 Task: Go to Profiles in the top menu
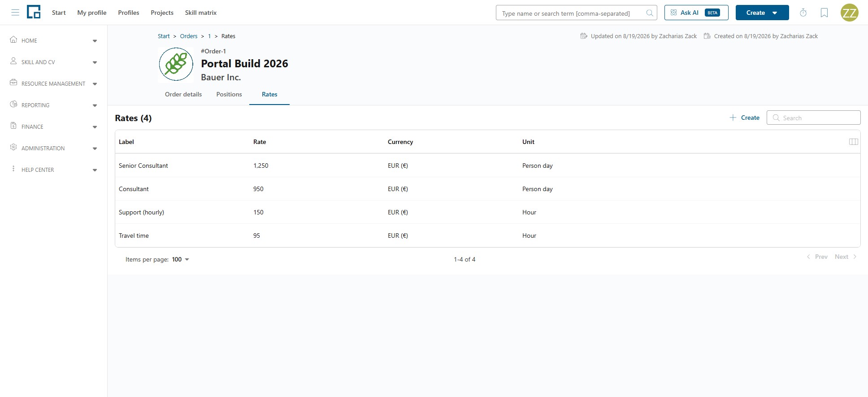coord(129,13)
